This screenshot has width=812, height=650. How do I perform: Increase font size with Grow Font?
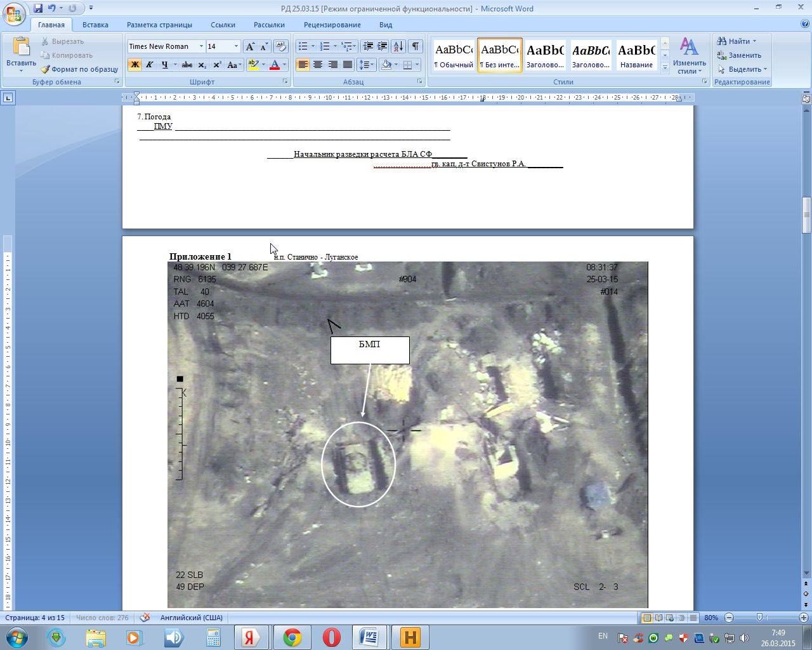pos(251,46)
